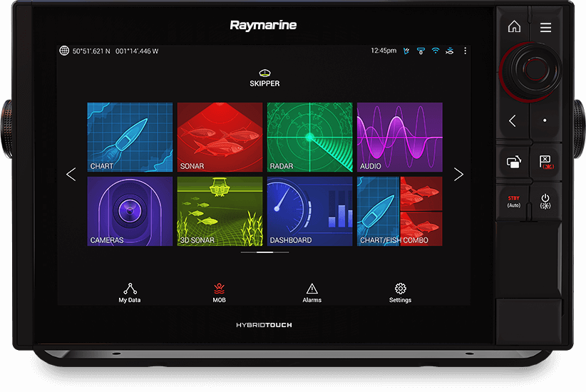The width and height of the screenshot is (586, 392).
Task: Open the Dashboard app tile
Action: [x=310, y=212]
